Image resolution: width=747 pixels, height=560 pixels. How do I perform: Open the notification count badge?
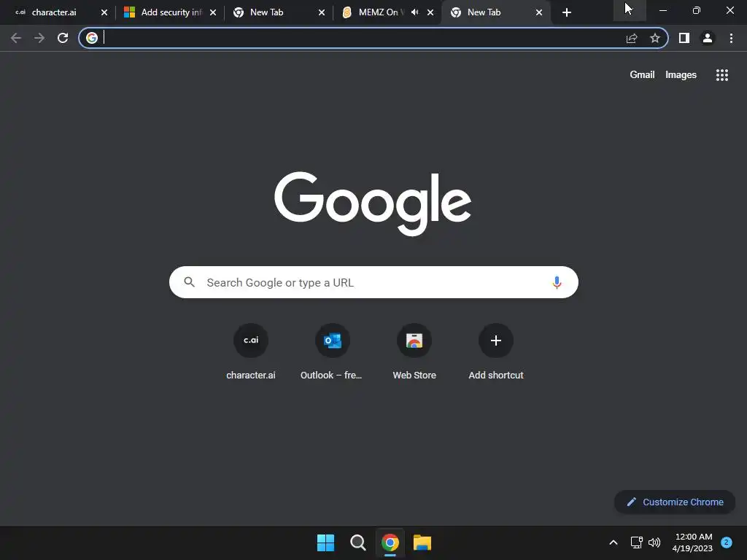[727, 542]
